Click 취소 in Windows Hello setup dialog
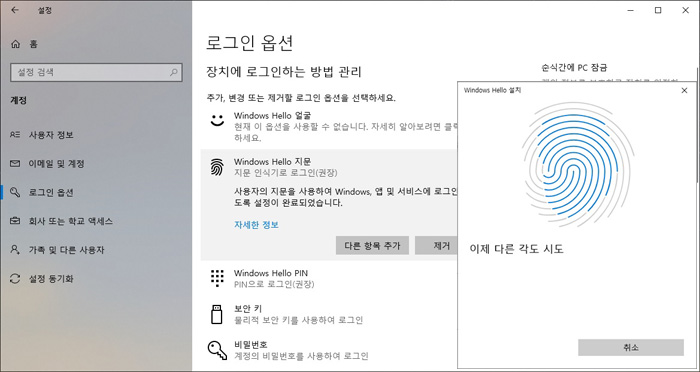Viewport: 700px width, 372px height. pos(631,347)
